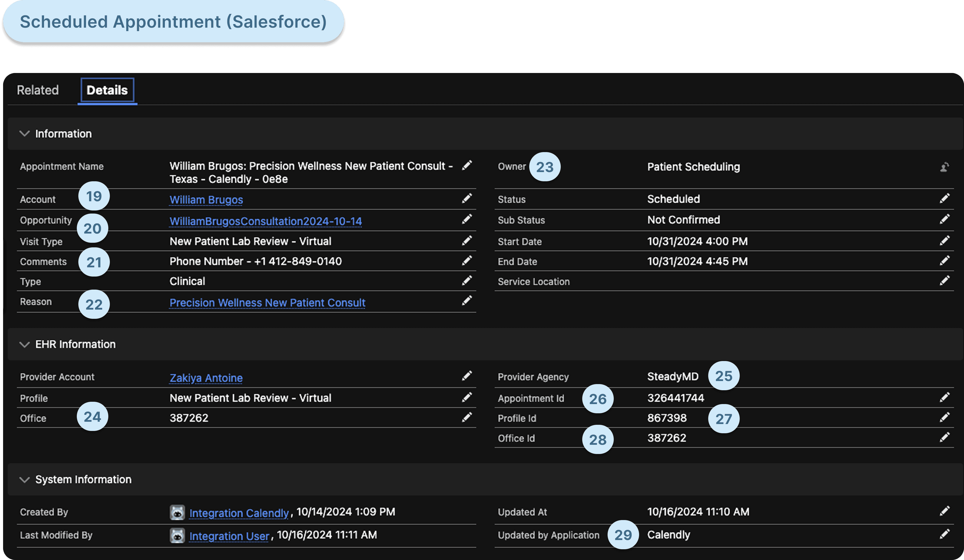Screen dimensions: 964x560
Task: Collapse the Information section
Action: [x=25, y=133]
